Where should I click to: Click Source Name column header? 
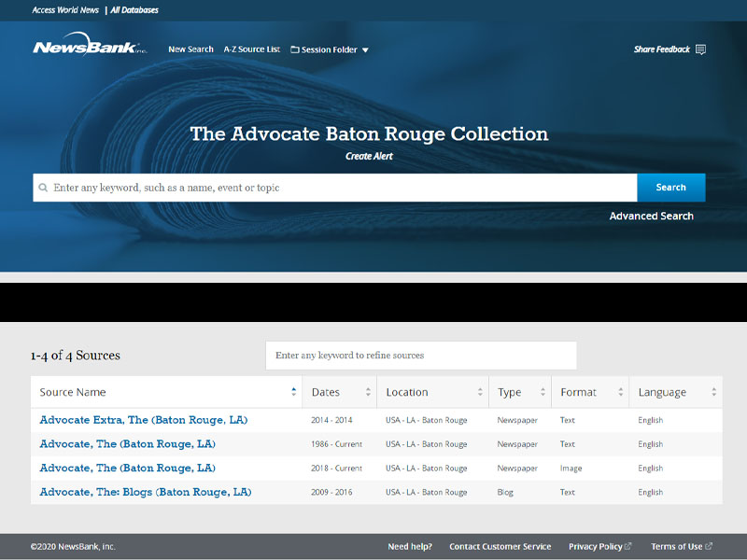(x=166, y=392)
